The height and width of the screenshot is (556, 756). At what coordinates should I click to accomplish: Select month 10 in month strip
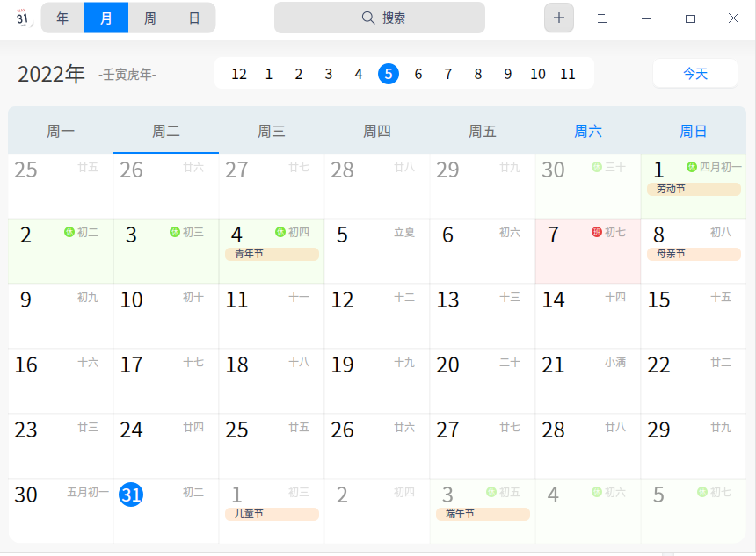tap(538, 74)
